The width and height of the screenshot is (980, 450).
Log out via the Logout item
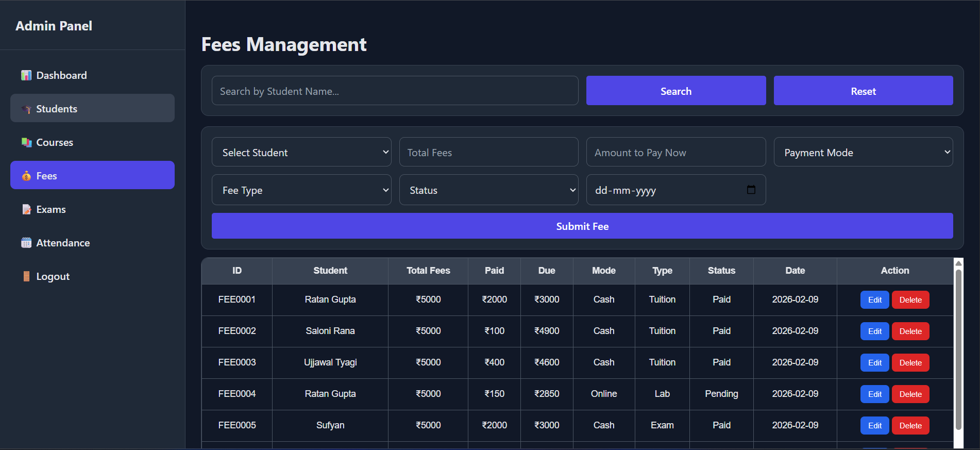(x=92, y=276)
